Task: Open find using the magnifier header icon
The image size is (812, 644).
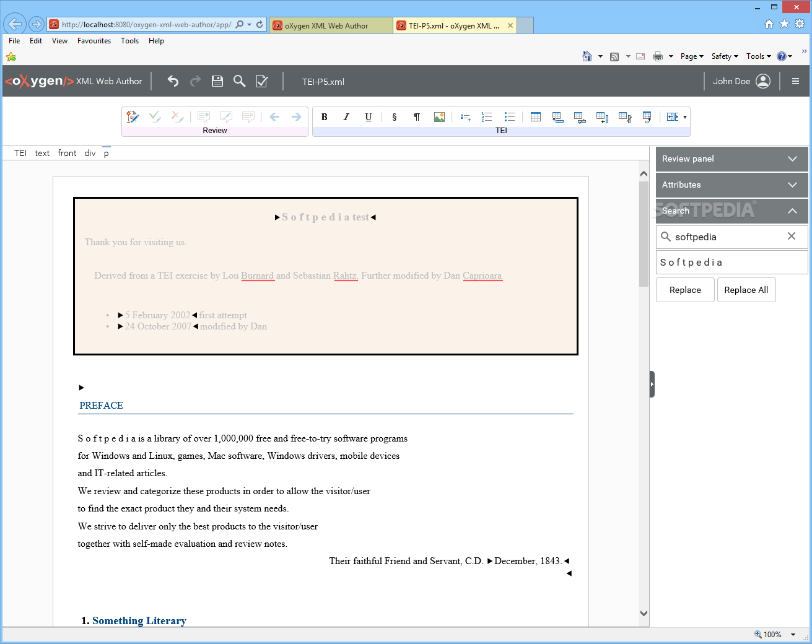Action: coord(240,81)
